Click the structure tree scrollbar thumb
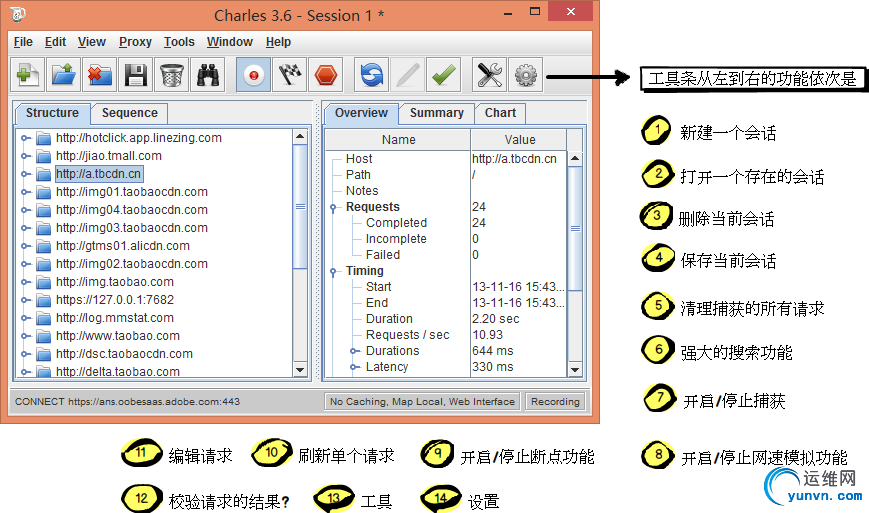Screen dimensions: 869x513 point(300,207)
